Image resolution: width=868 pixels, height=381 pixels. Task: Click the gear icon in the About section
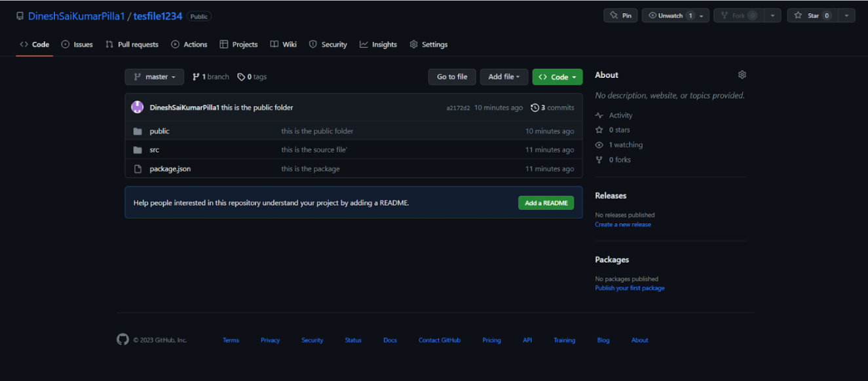(742, 75)
